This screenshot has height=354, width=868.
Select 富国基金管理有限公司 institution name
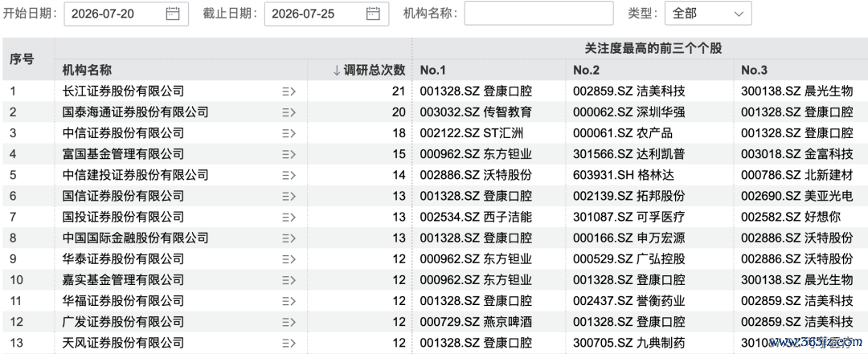[123, 154]
